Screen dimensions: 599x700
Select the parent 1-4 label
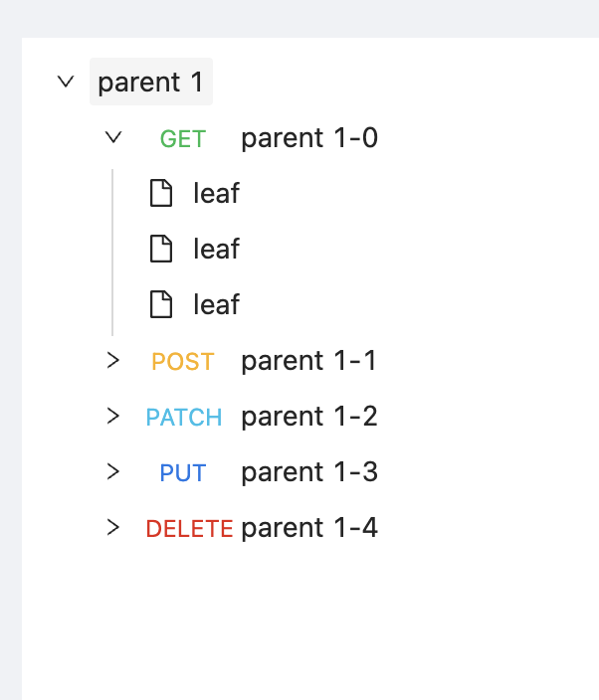pos(309,528)
